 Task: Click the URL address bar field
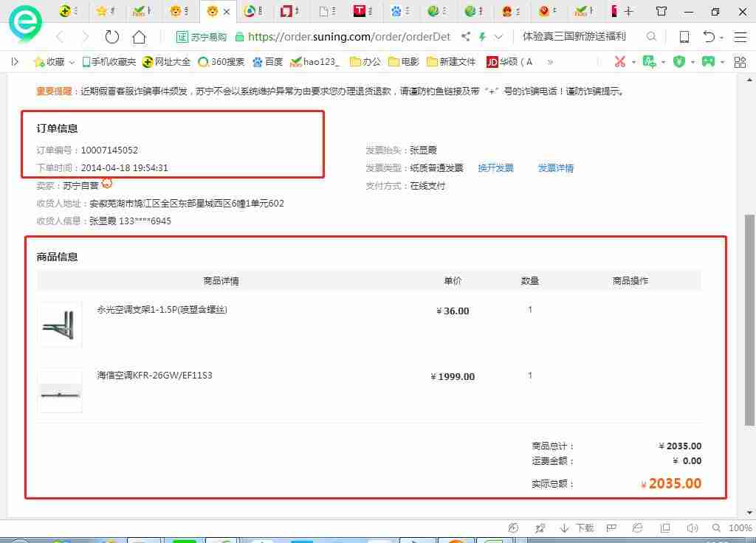(349, 37)
